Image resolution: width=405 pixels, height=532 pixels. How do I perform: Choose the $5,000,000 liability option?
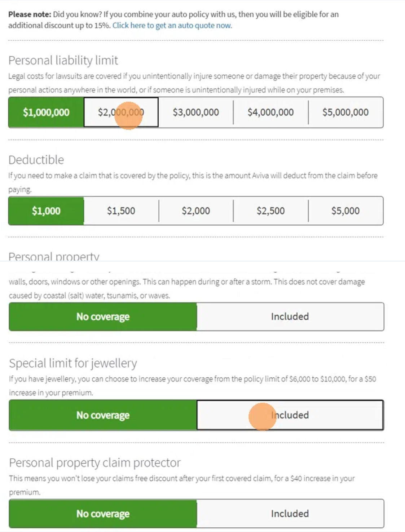coord(345,112)
